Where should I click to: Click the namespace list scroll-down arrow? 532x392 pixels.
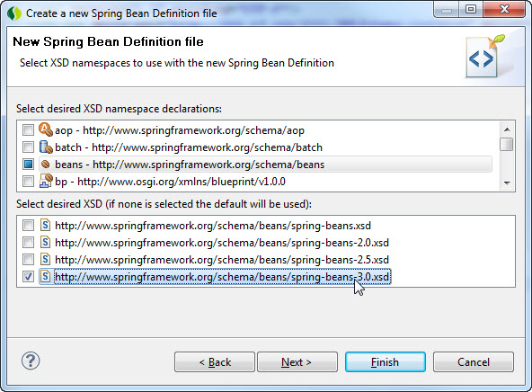[507, 183]
